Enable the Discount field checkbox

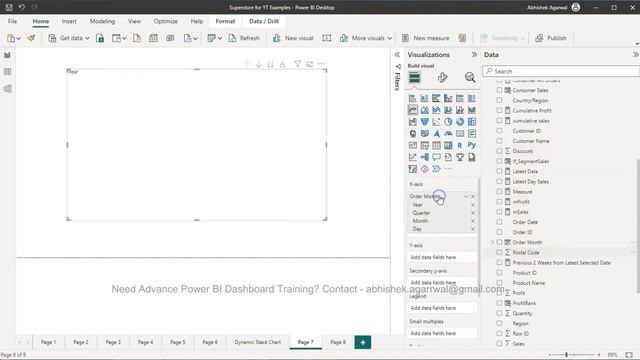point(499,151)
